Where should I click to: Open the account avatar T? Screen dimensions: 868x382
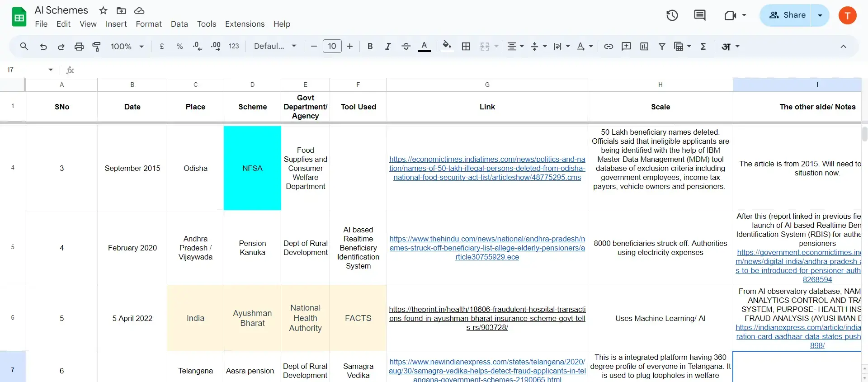[x=848, y=15]
